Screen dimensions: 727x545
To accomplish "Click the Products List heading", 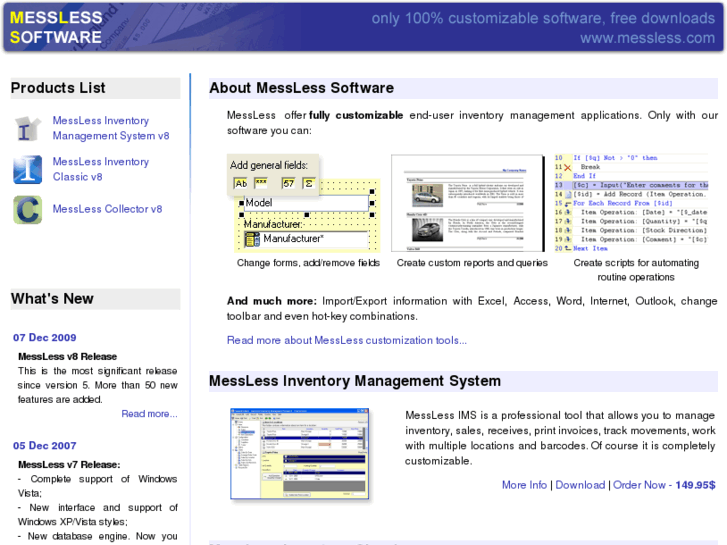I will pos(58,88).
